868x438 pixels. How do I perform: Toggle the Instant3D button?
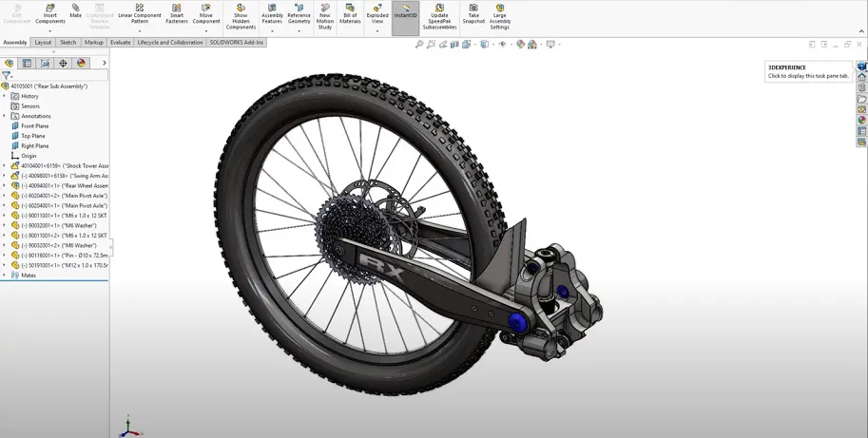pyautogui.click(x=405, y=18)
